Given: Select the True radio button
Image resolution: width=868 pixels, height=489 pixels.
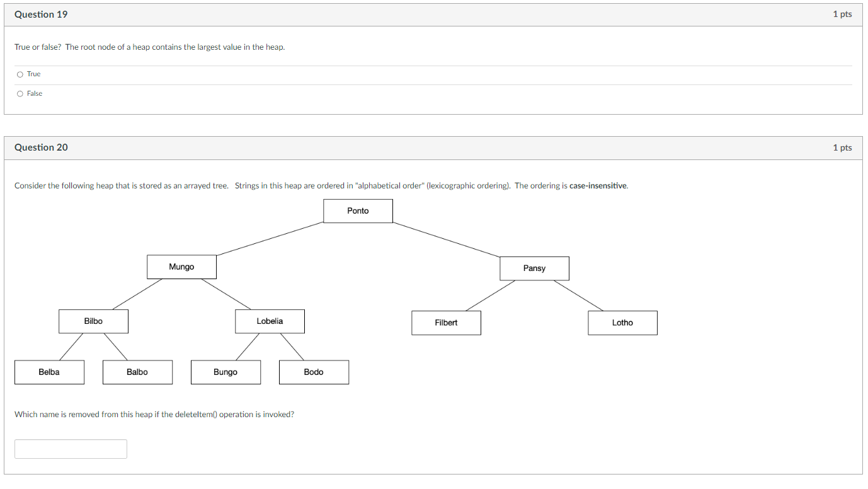Looking at the screenshot, I should click(20, 74).
